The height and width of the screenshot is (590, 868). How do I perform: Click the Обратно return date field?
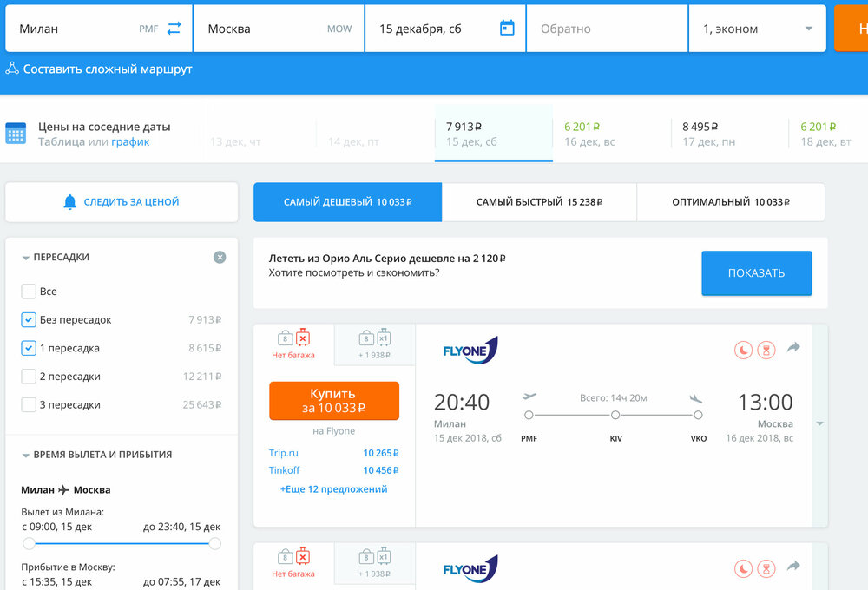point(608,29)
